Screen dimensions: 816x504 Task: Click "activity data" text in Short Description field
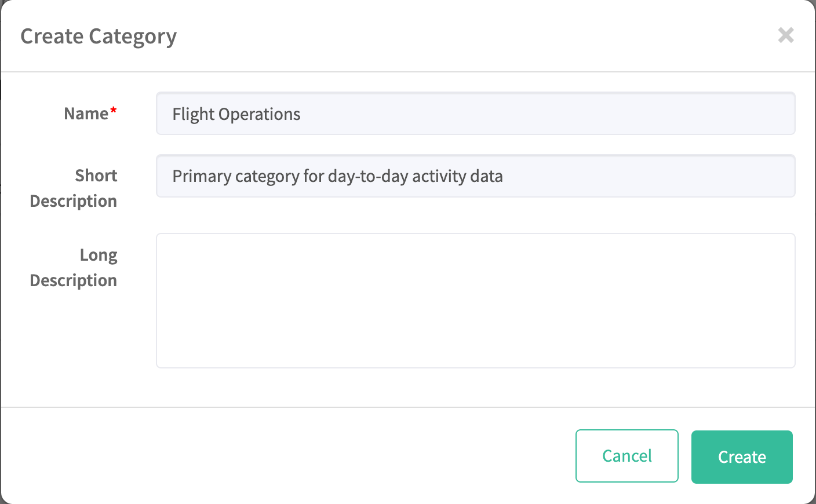click(x=457, y=176)
